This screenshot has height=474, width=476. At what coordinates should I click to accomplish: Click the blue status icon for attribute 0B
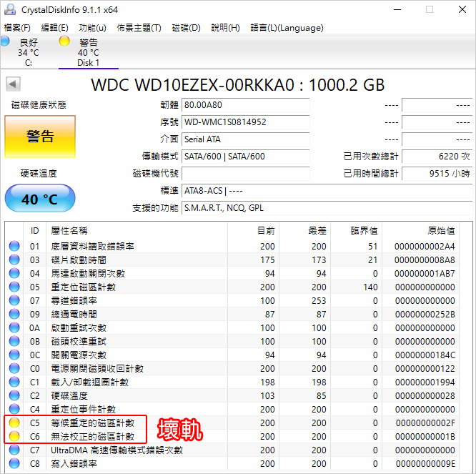coord(14,341)
